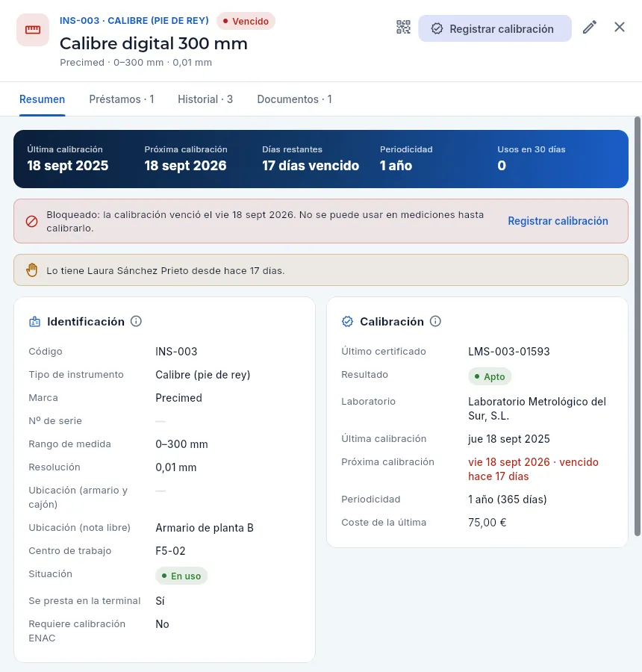The image size is (642, 672).
Task: Click the En uso status pill
Action: click(181, 576)
